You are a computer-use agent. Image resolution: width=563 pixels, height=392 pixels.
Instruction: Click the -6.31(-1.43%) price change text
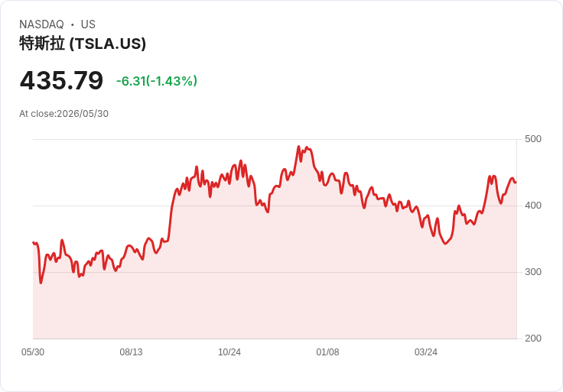157,81
